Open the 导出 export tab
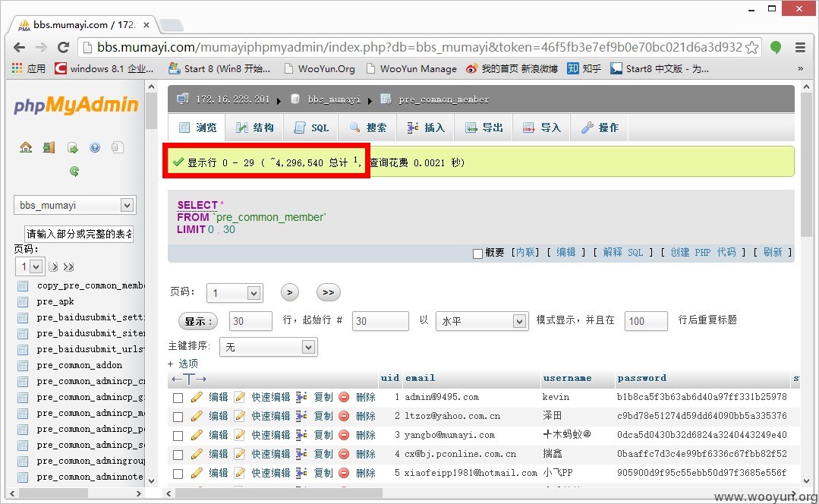Image resolution: width=819 pixels, height=504 pixels. click(x=484, y=128)
